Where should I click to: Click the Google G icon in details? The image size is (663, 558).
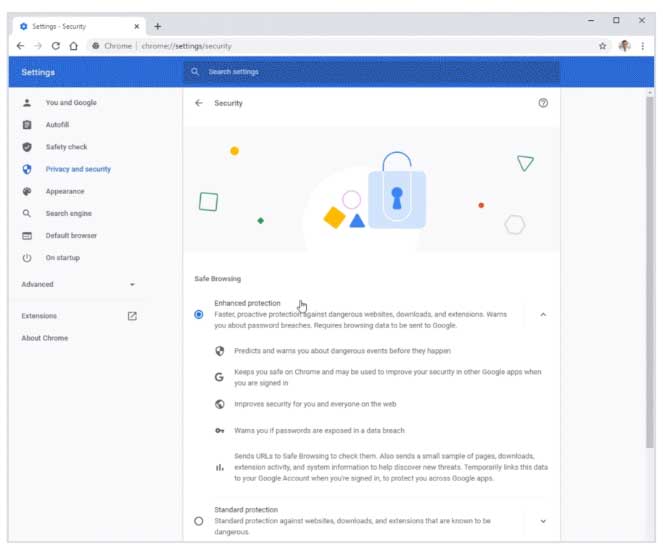[219, 377]
